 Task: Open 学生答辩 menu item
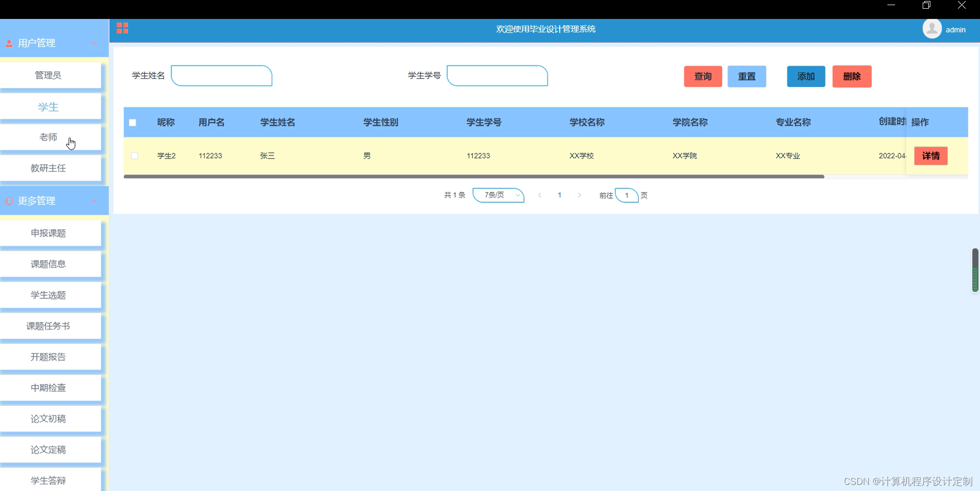pyautogui.click(x=51, y=480)
